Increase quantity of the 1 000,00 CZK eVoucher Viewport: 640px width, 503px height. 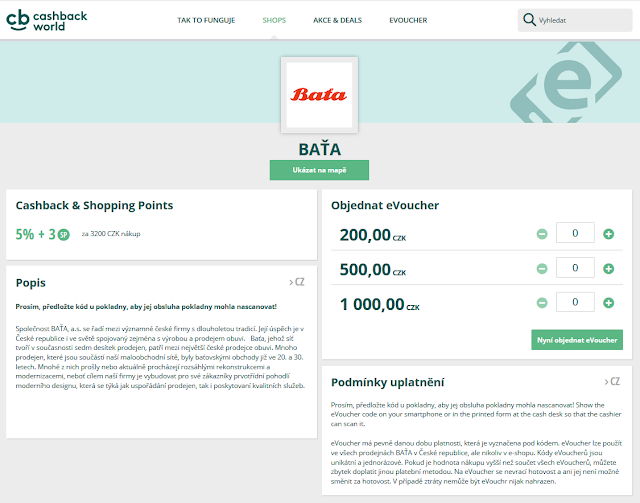608,303
